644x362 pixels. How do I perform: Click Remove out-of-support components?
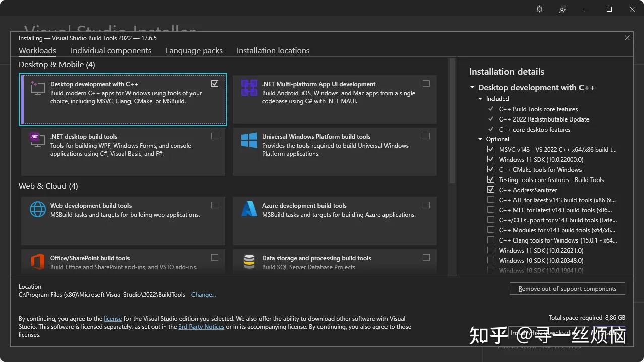567,288
